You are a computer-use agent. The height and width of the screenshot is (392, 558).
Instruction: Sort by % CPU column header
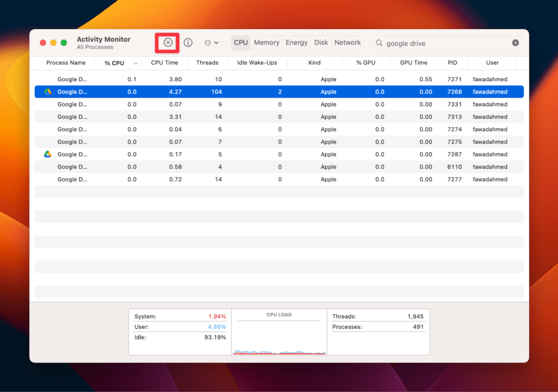tap(114, 63)
